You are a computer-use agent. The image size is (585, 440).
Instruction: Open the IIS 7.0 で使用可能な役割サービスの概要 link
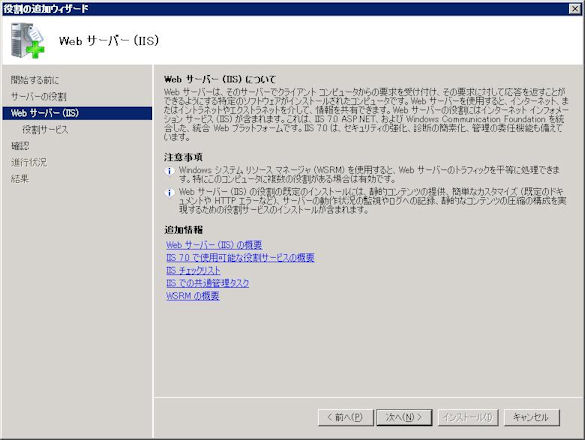pos(240,258)
